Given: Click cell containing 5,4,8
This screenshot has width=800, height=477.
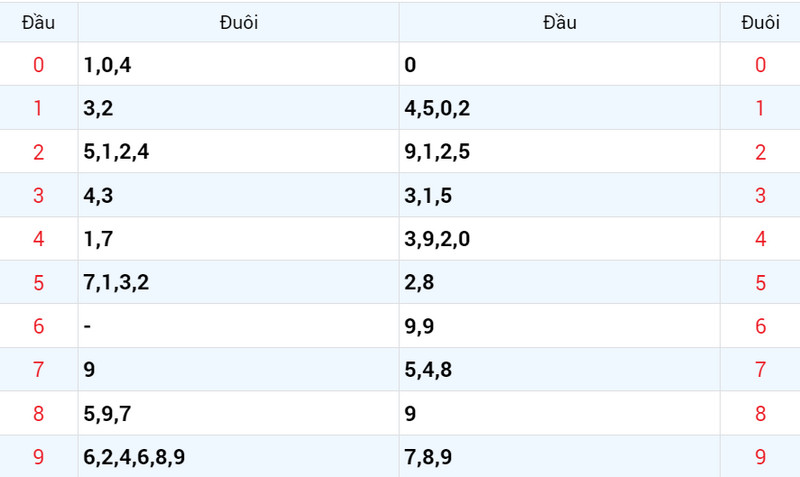Looking at the screenshot, I should (560, 369).
